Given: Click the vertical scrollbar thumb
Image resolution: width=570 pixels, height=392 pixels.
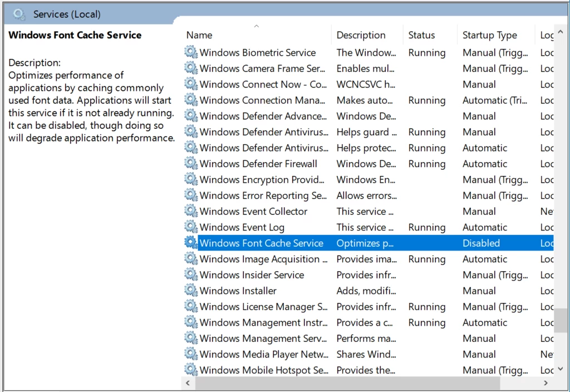Looking at the screenshot, I should (x=561, y=320).
